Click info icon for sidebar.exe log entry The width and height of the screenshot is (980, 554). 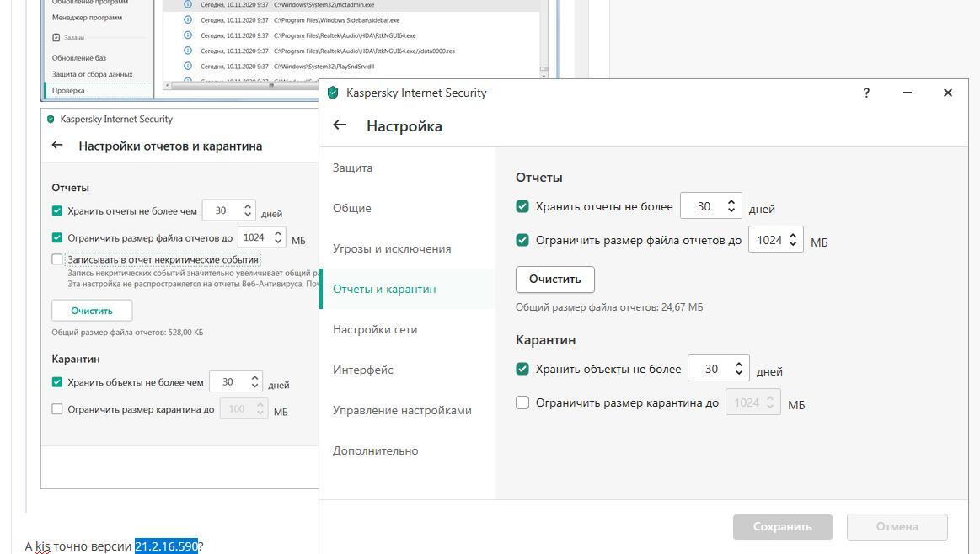click(x=188, y=20)
